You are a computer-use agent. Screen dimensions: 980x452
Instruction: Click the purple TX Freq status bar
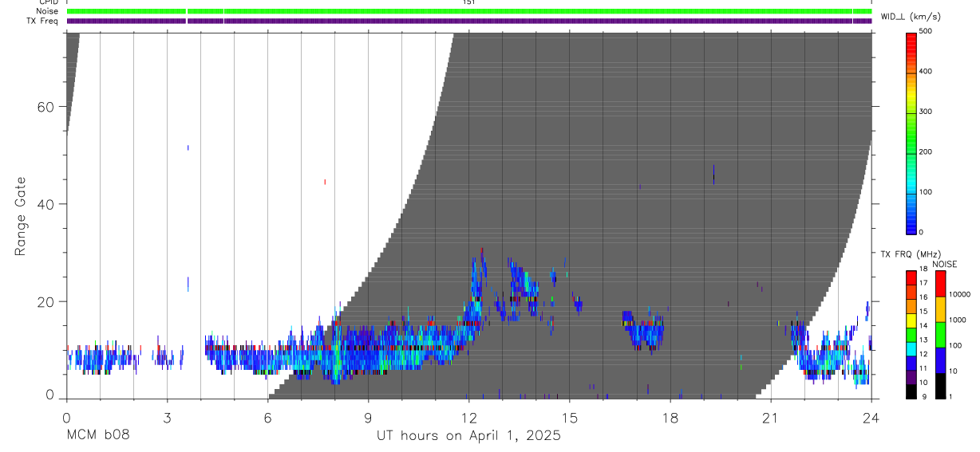click(469, 21)
